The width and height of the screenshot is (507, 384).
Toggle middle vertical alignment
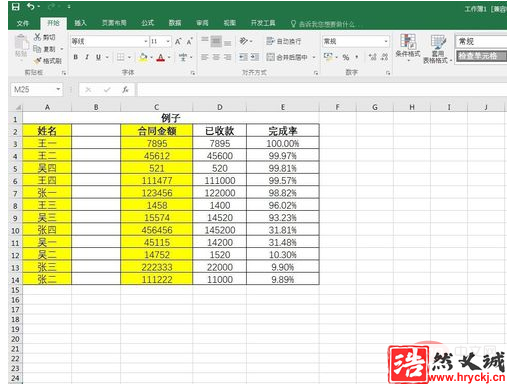pos(216,41)
